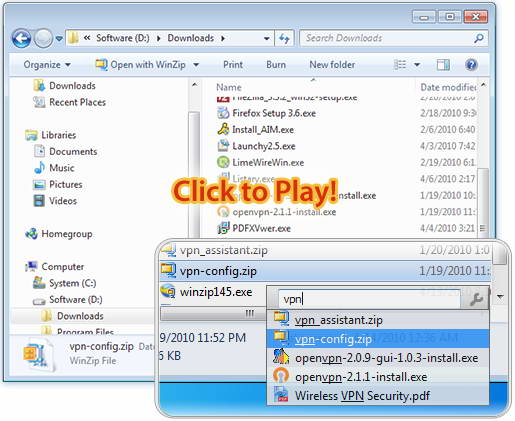
Task: Click the Firefox Setup file icon
Action: [223, 113]
